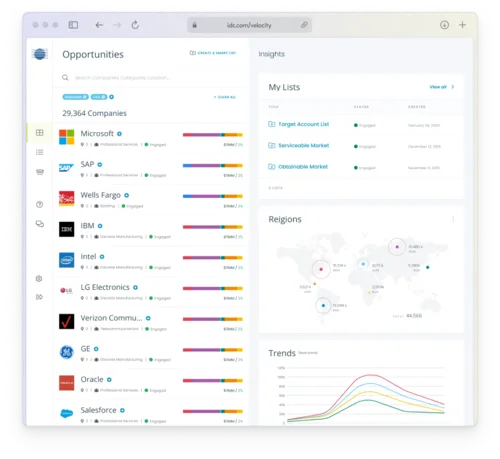500x459 pixels.
Task: Click the browser address bar
Action: click(249, 25)
